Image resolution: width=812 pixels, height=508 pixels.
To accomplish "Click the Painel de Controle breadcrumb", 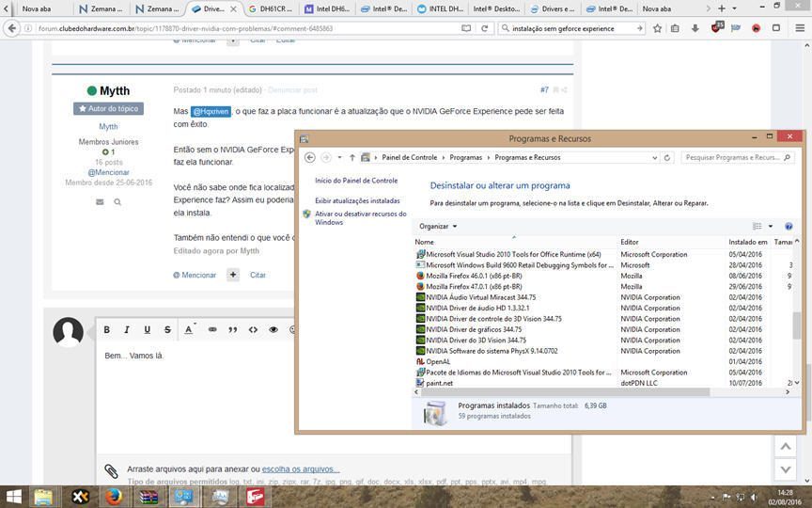I will pos(409,158).
